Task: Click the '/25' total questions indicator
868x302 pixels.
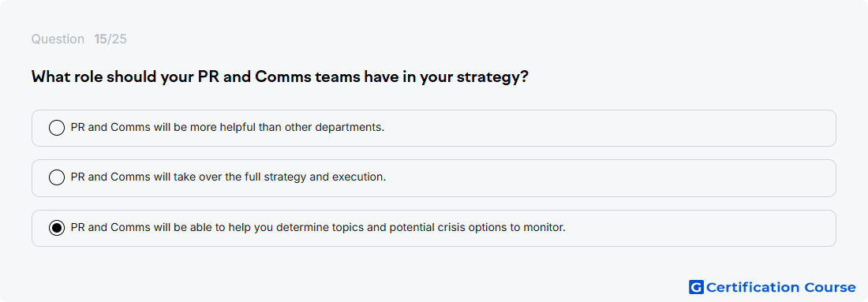Action: click(118, 39)
